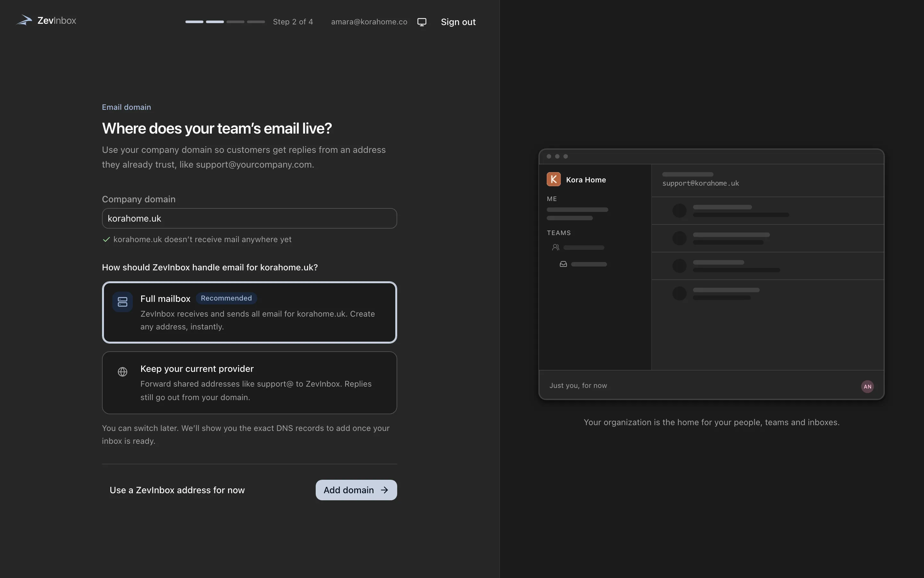This screenshot has width=924, height=578.
Task: Click Sign out
Action: click(458, 22)
